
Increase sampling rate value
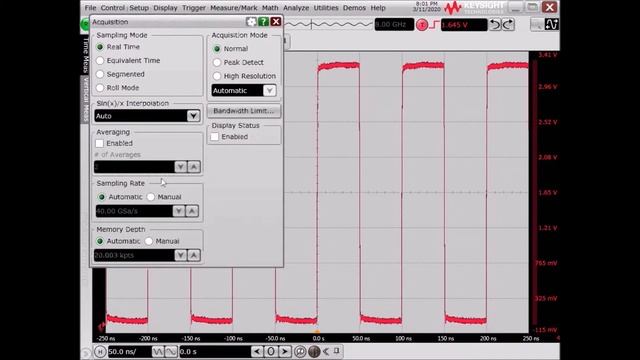192,211
